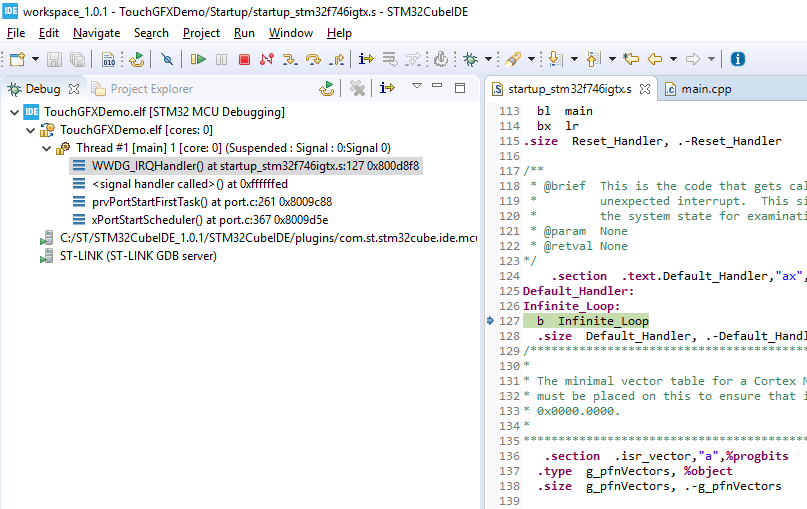Open the Navigate menu
The width and height of the screenshot is (807, 509).
point(97,33)
